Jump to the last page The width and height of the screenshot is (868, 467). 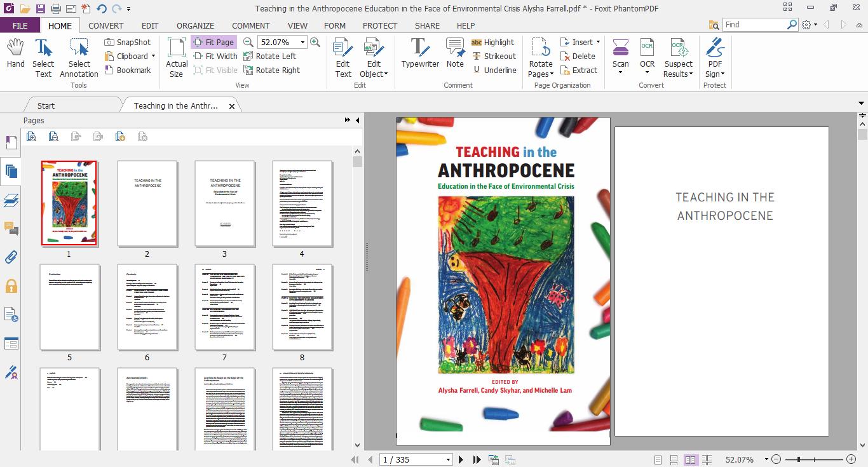coord(477,459)
